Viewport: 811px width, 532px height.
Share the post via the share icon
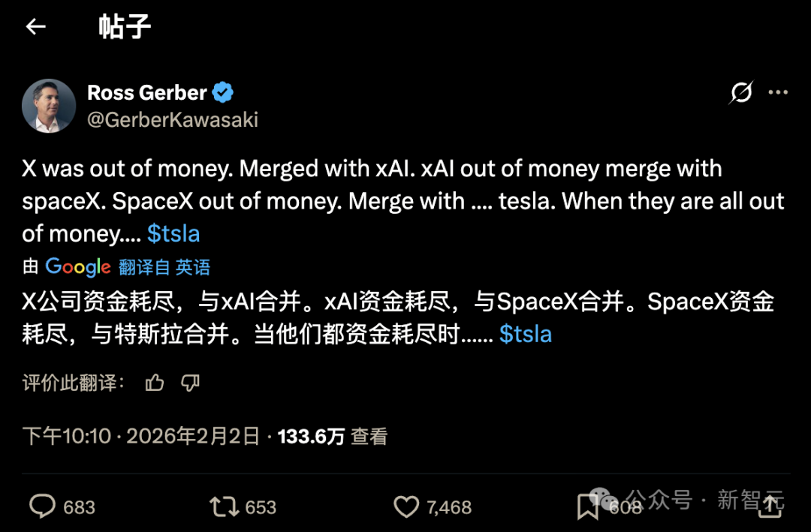pos(770,507)
